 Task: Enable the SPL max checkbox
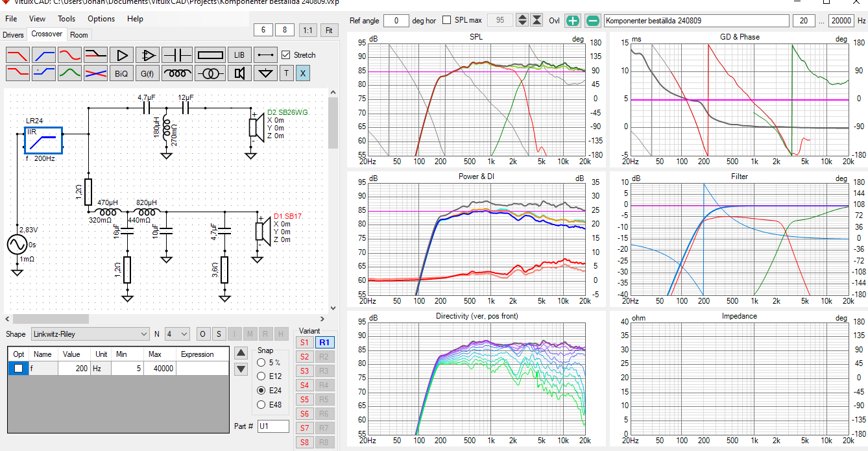pyautogui.click(x=446, y=20)
